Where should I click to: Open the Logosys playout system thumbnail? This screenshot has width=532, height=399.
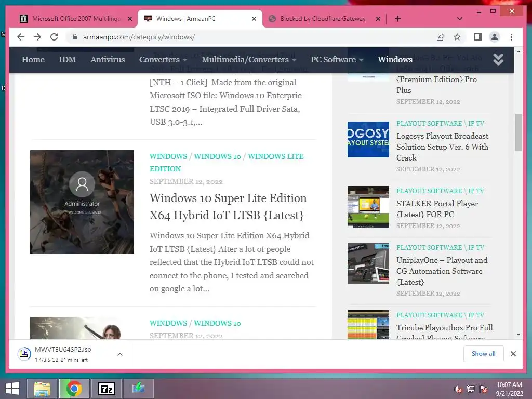tap(368, 139)
